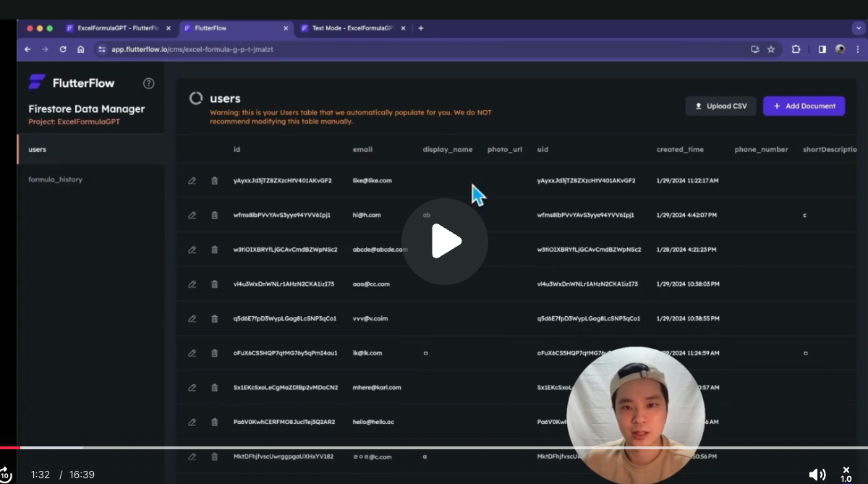
Task: Open the browser home page
Action: [x=80, y=49]
